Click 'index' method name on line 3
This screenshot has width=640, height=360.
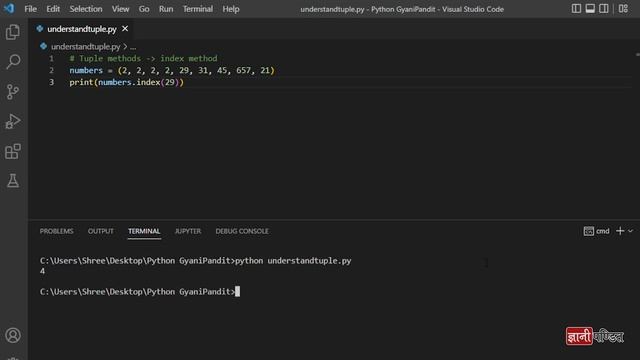pyautogui.click(x=148, y=82)
